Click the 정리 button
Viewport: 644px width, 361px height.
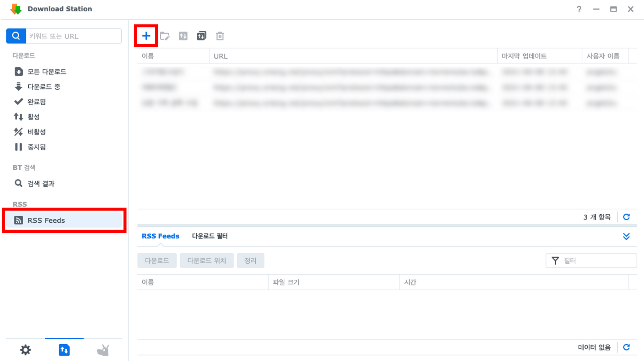coord(250,260)
